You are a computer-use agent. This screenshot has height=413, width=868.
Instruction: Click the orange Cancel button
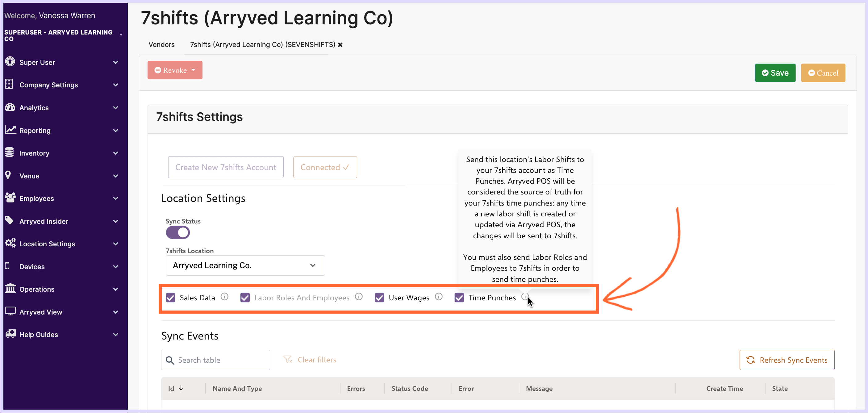tap(823, 73)
